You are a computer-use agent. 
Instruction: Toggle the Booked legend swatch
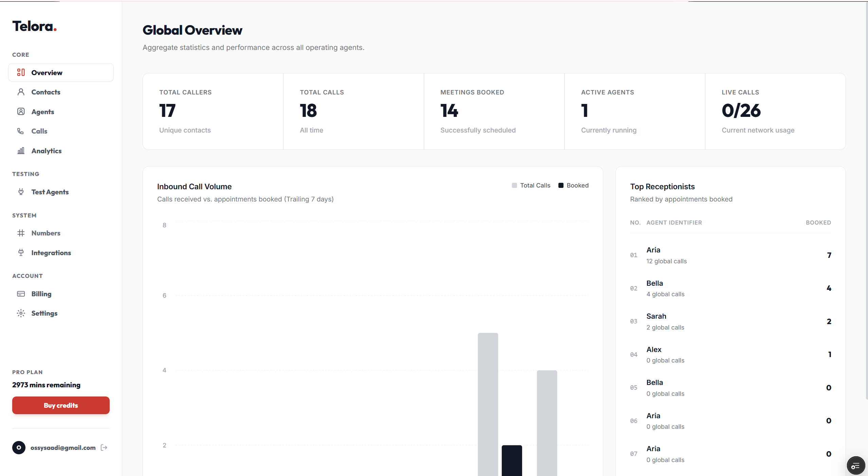coord(561,185)
